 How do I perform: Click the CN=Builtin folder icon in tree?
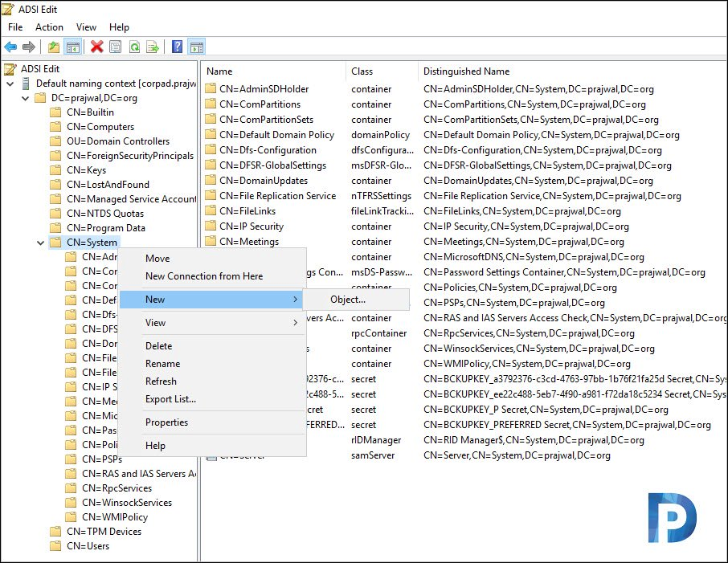point(55,112)
